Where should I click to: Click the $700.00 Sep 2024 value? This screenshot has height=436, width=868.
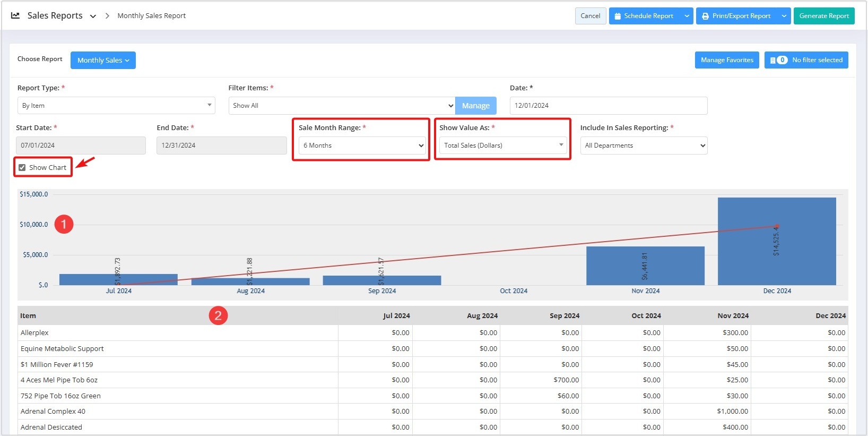pyautogui.click(x=566, y=380)
